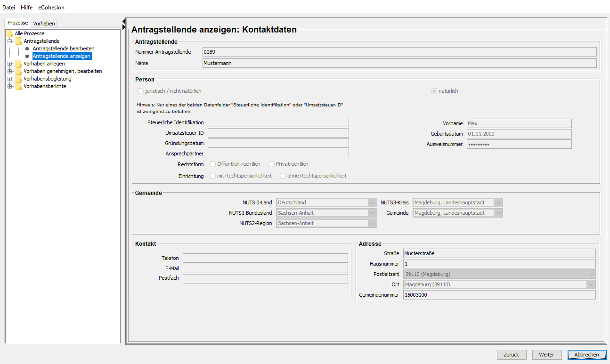
Task: Choose Privatrechtlich Rechtsform option
Action: (271, 164)
